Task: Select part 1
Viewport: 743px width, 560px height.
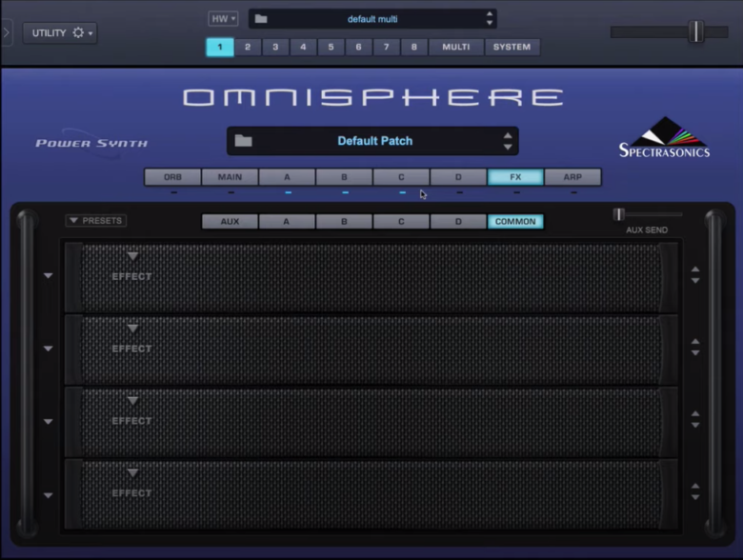Action: (220, 47)
